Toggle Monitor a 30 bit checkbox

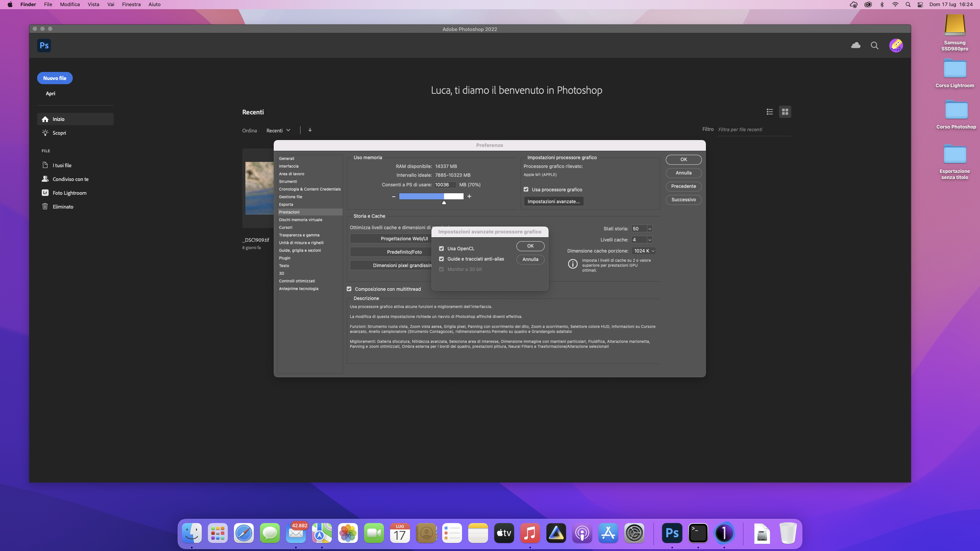441,269
